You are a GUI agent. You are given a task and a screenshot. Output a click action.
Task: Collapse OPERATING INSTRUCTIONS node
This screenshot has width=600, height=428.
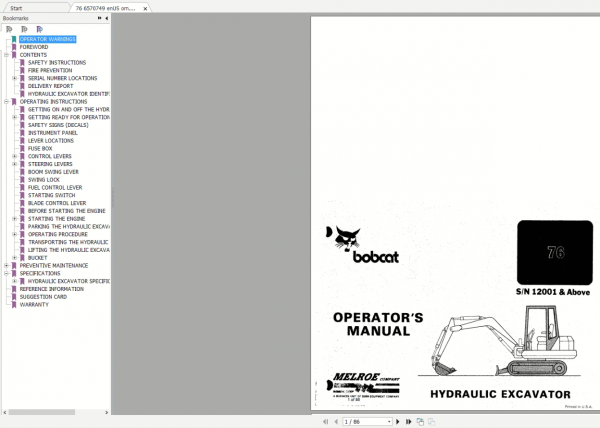[x=6, y=102]
